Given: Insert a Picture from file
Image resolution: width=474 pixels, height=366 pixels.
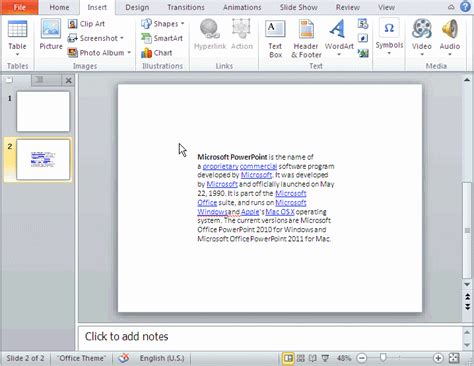Looking at the screenshot, I should coord(51,35).
